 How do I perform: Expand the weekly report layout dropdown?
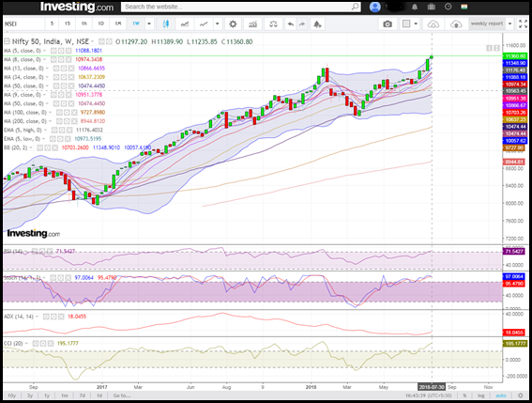pyautogui.click(x=509, y=23)
